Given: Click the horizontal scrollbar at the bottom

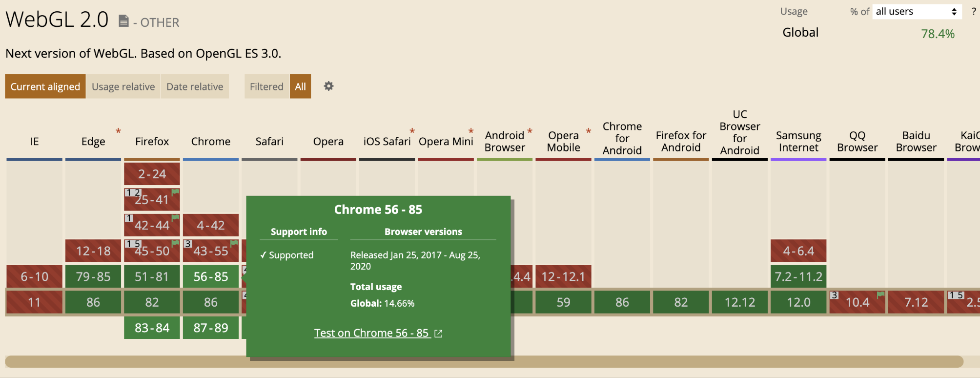Looking at the screenshot, I should [483, 361].
